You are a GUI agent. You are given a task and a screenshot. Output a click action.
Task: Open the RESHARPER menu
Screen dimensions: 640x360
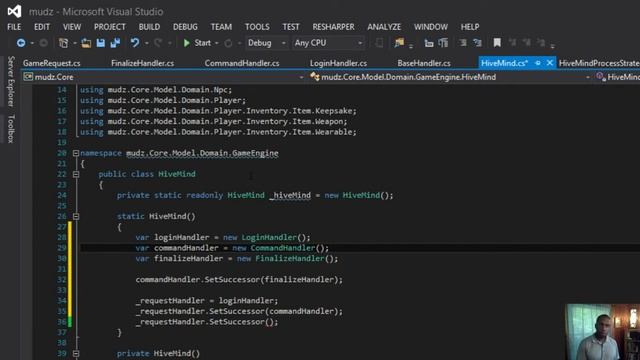point(333,27)
